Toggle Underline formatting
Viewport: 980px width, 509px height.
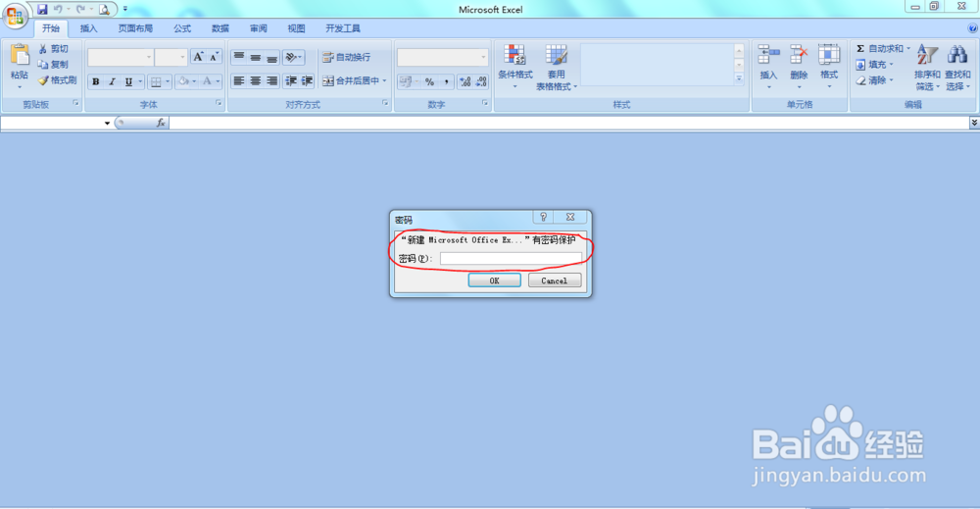tap(128, 81)
